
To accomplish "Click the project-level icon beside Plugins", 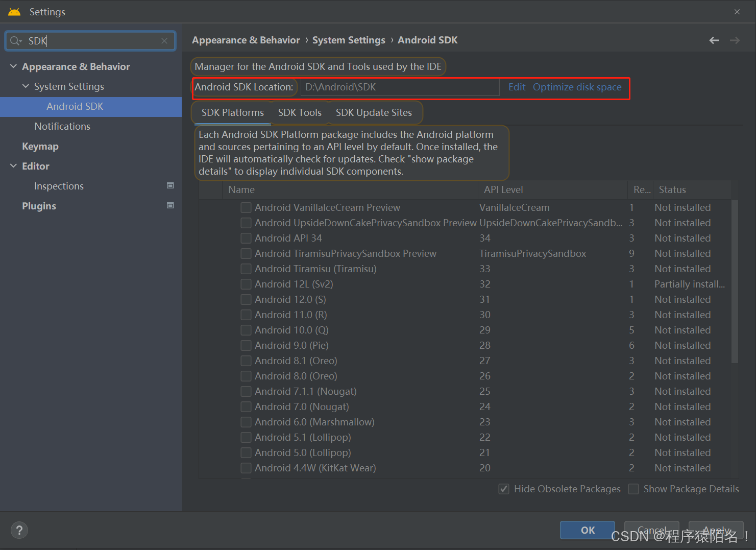I will coord(170,206).
